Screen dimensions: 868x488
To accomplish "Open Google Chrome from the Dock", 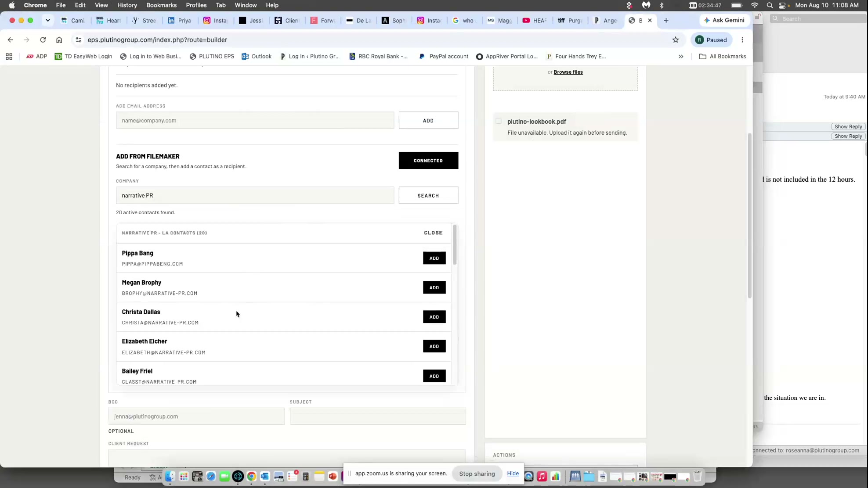I will coord(251,477).
